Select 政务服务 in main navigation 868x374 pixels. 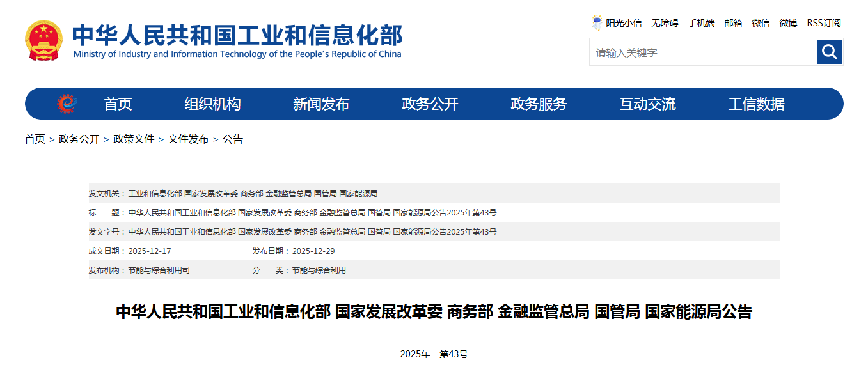(x=539, y=104)
